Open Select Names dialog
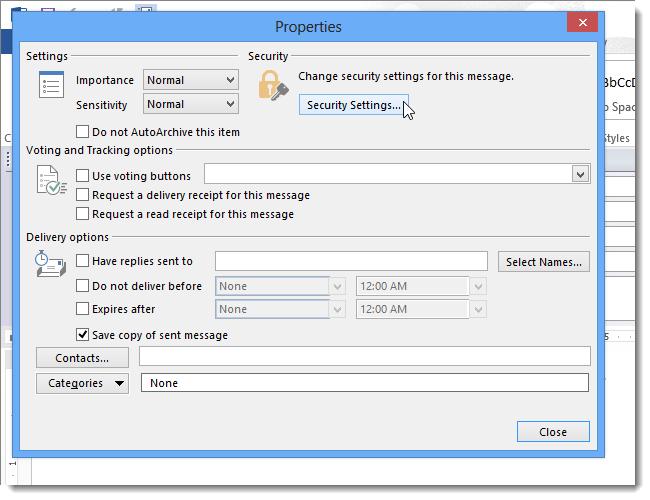 (x=543, y=262)
